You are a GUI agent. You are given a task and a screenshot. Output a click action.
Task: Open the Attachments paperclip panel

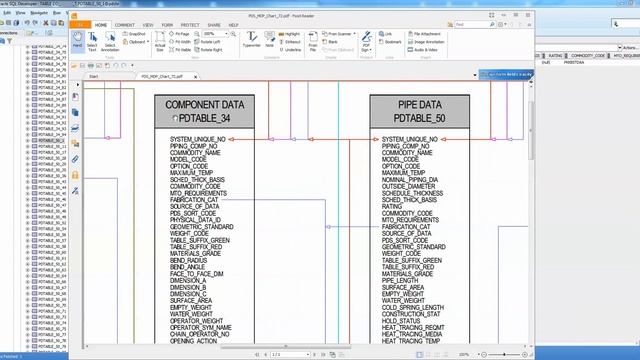(75, 159)
